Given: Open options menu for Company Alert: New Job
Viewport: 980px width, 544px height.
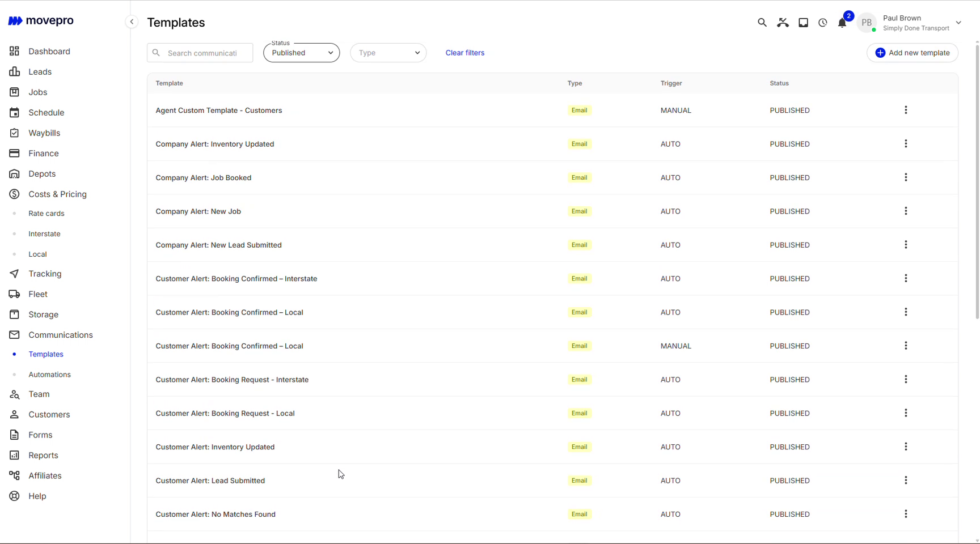Looking at the screenshot, I should pyautogui.click(x=906, y=211).
